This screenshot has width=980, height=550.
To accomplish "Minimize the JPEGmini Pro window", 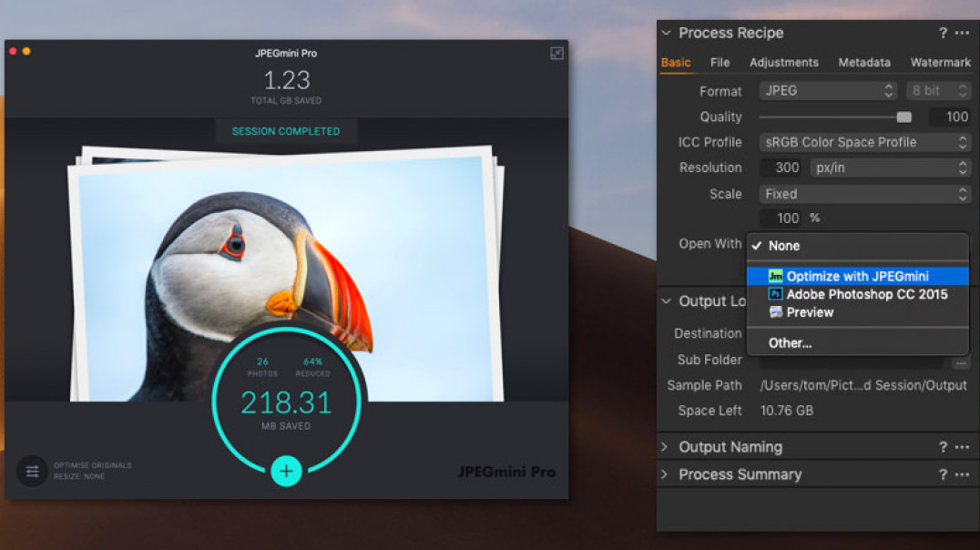I will [x=26, y=51].
